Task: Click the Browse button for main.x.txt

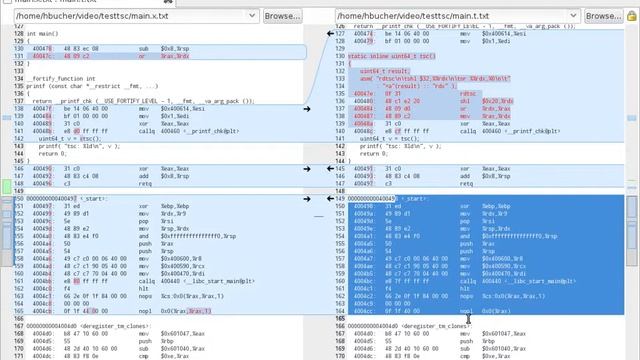Action: (x=282, y=16)
